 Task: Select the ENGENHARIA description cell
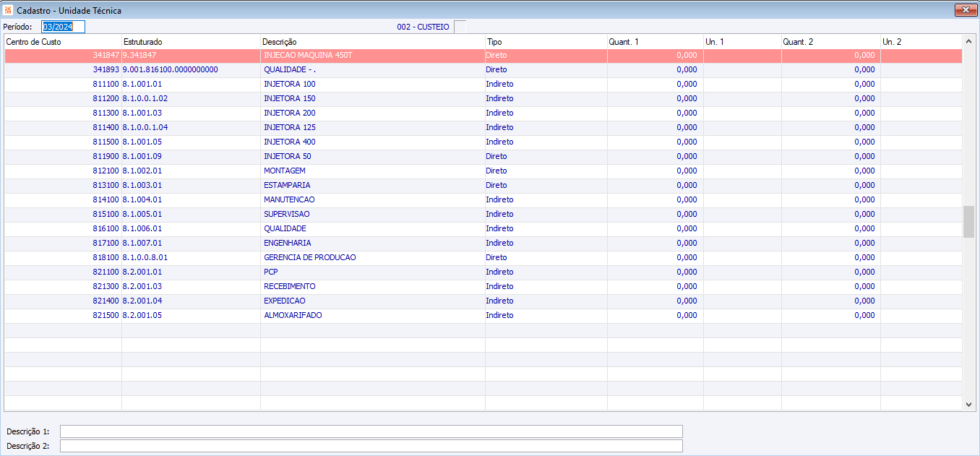pos(373,244)
